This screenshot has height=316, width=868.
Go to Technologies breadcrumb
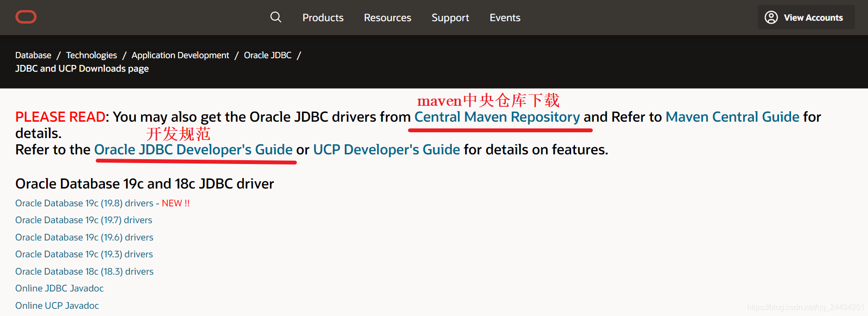click(x=91, y=55)
